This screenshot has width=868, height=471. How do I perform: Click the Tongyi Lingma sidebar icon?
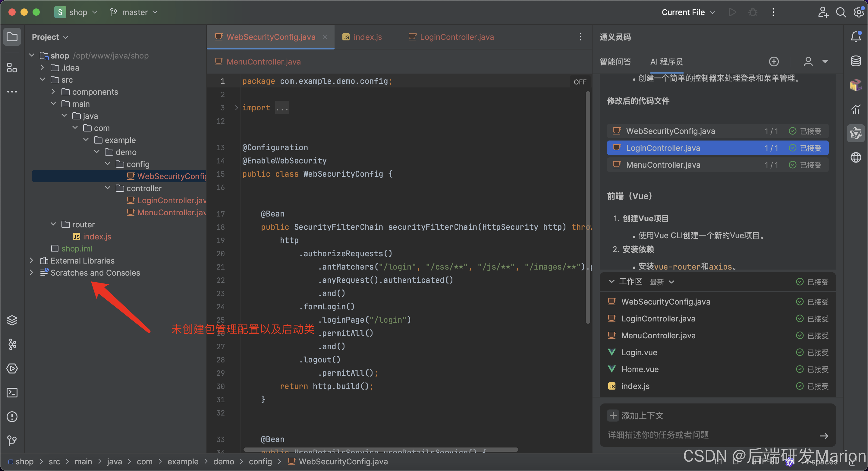(856, 134)
